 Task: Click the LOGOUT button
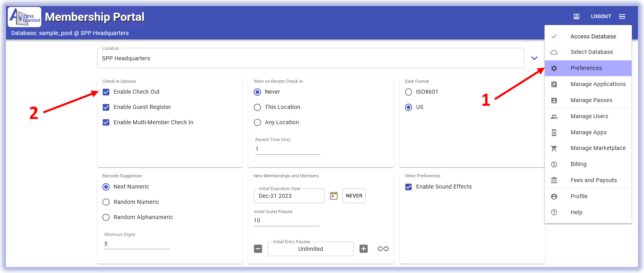[x=601, y=16]
